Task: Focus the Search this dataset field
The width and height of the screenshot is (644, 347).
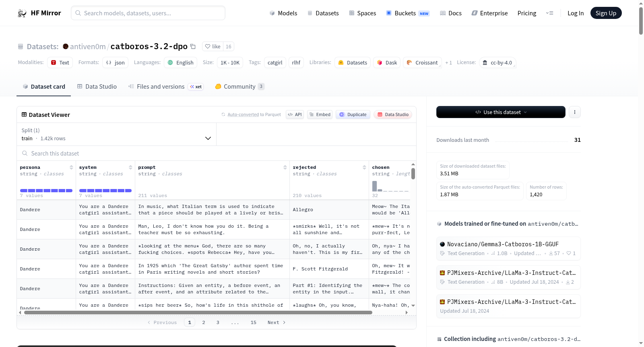Action: [x=217, y=154]
